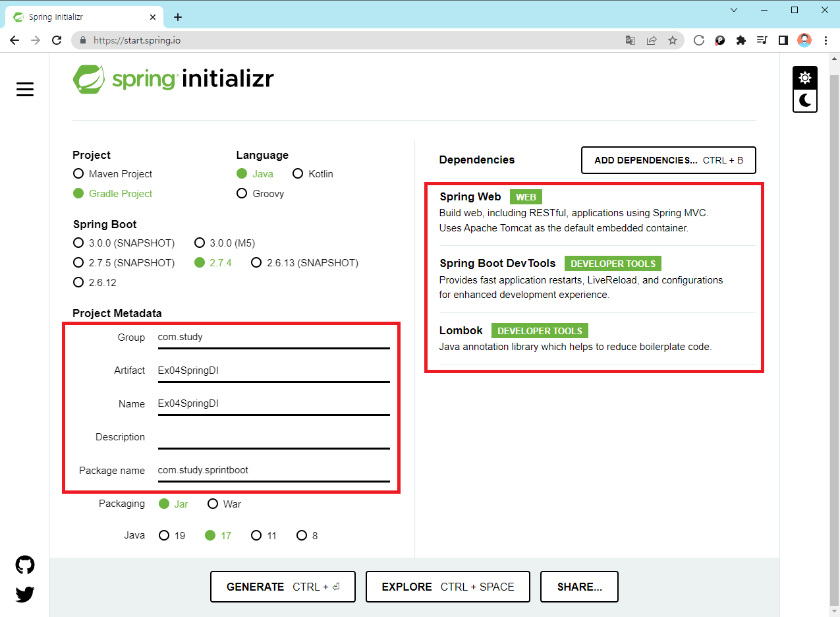Click the translate page icon in address bar
This screenshot has width=840, height=617.
[x=630, y=40]
